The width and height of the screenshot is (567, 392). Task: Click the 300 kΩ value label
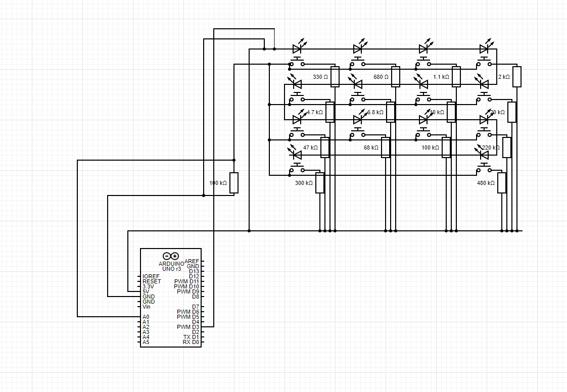pyautogui.click(x=304, y=183)
